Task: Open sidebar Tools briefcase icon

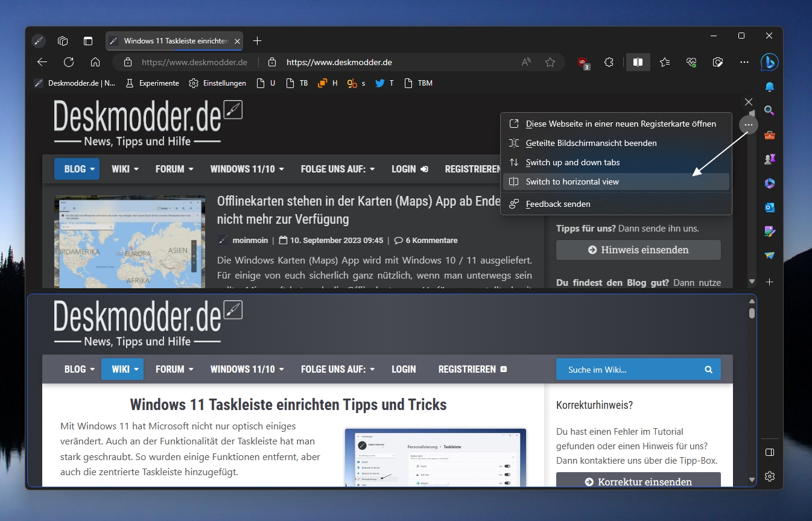Action: click(769, 135)
